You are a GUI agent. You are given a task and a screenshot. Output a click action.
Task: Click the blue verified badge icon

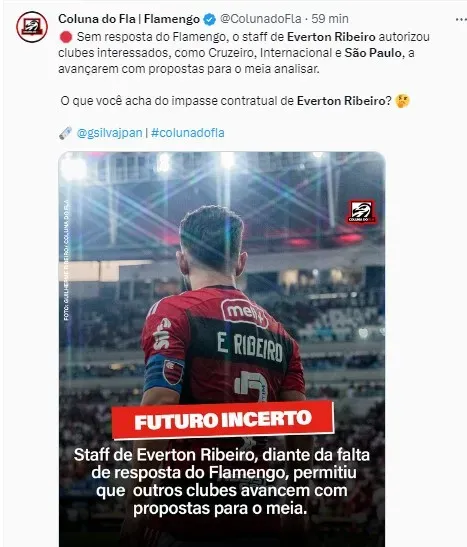(209, 19)
